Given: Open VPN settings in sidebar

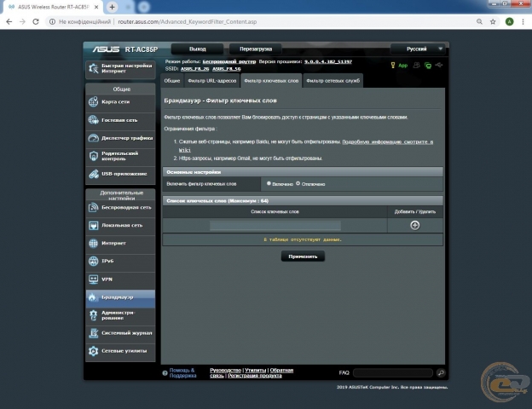Looking at the screenshot, I should coord(119,279).
